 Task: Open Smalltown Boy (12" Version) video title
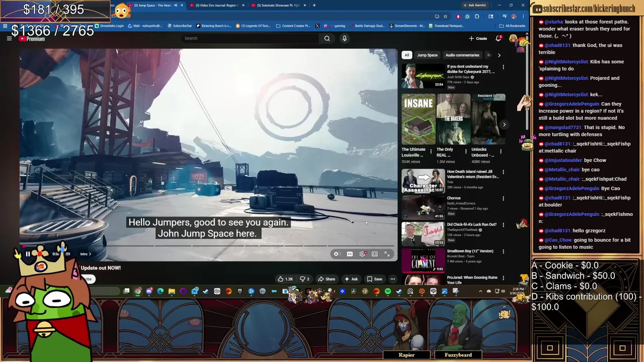coord(470,251)
